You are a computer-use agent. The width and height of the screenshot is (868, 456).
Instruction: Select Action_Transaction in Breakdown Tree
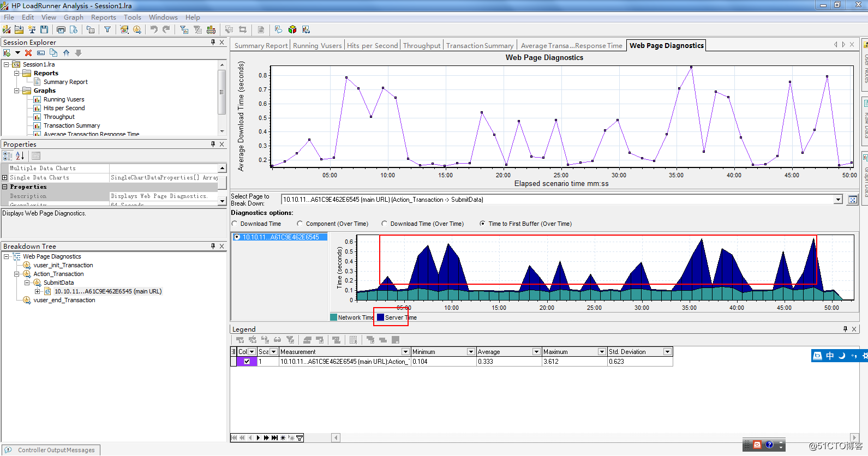pyautogui.click(x=58, y=274)
